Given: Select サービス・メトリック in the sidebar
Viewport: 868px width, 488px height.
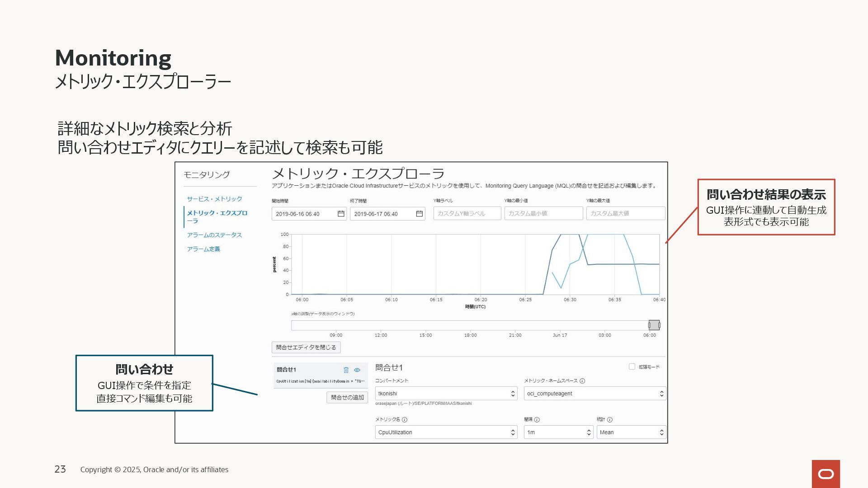Looking at the screenshot, I should tap(215, 199).
